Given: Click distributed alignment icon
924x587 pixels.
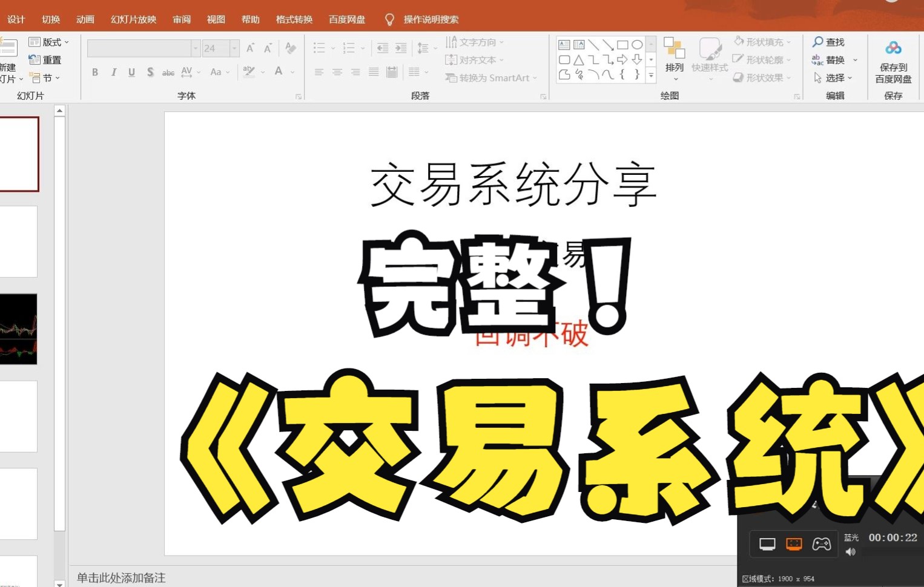Looking at the screenshot, I should click(x=392, y=72).
